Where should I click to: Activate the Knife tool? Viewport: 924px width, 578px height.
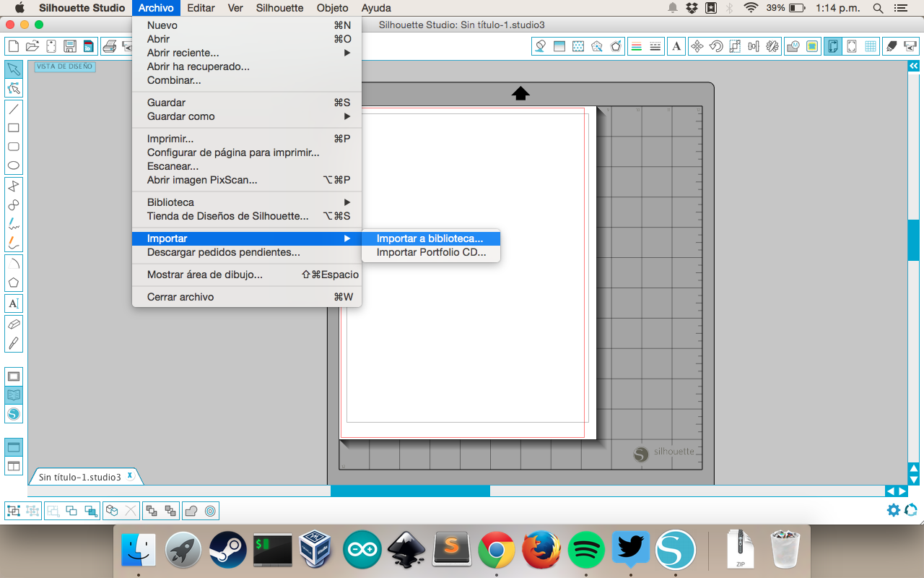(13, 343)
